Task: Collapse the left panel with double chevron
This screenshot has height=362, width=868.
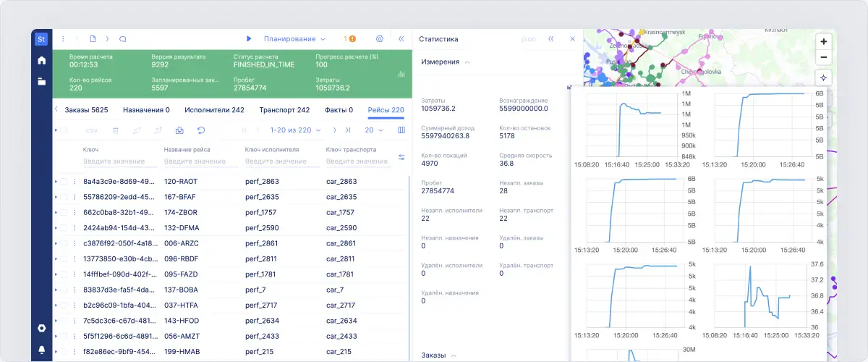Action: click(401, 39)
